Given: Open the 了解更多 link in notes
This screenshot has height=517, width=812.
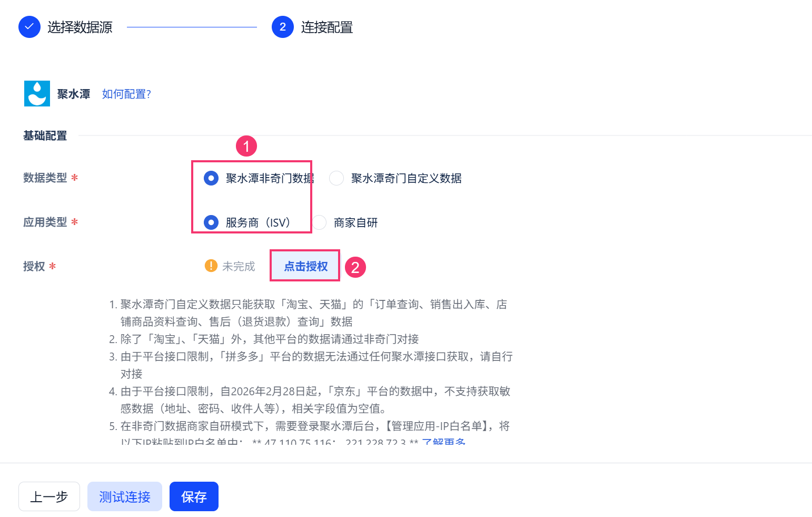Looking at the screenshot, I should (x=444, y=441).
